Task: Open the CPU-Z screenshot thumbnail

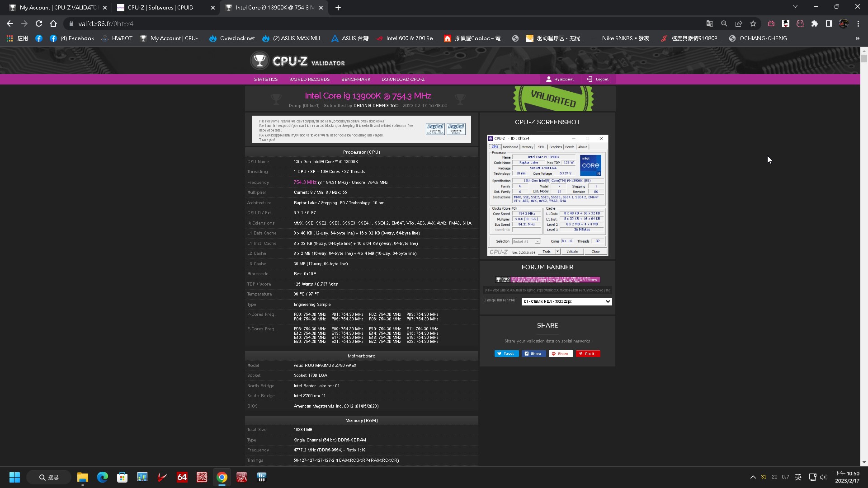Action: click(x=547, y=195)
